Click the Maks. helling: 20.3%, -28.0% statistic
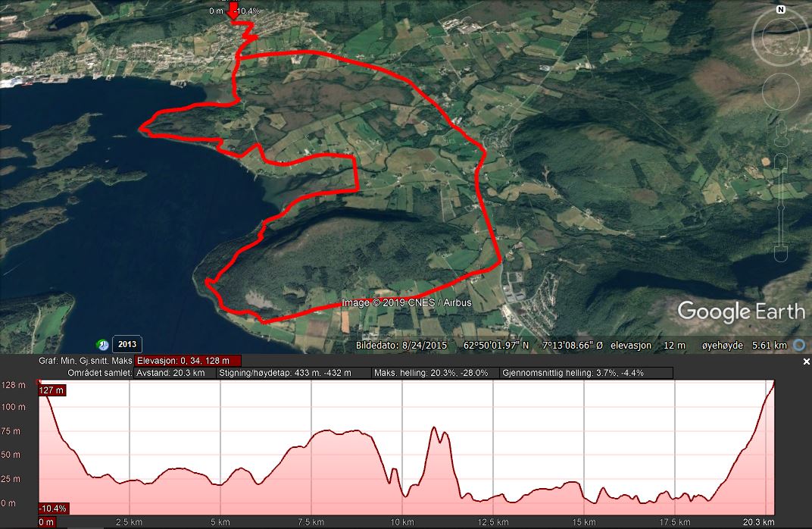This screenshot has width=812, height=529. 436,373
